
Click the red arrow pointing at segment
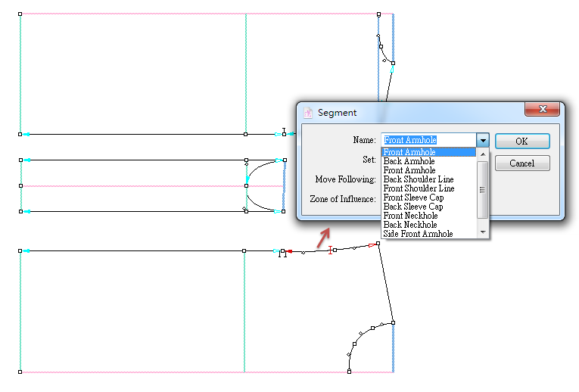(x=323, y=238)
